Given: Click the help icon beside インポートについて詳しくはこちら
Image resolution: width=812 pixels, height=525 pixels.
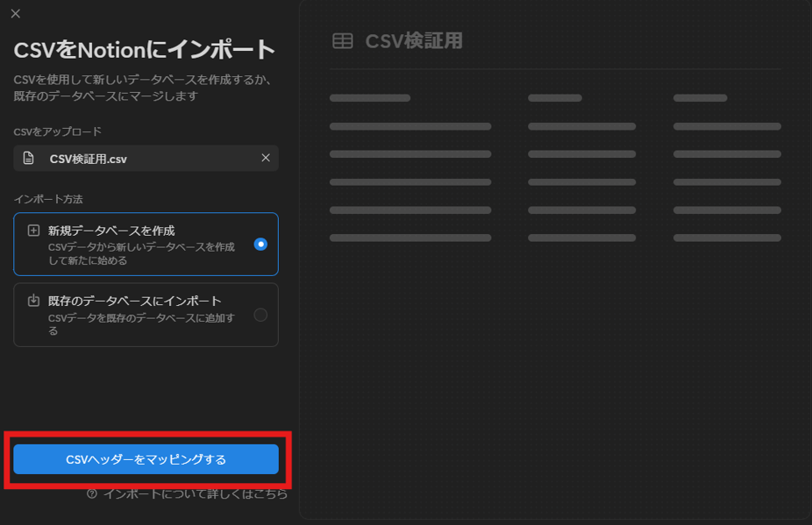Looking at the screenshot, I should point(92,494).
